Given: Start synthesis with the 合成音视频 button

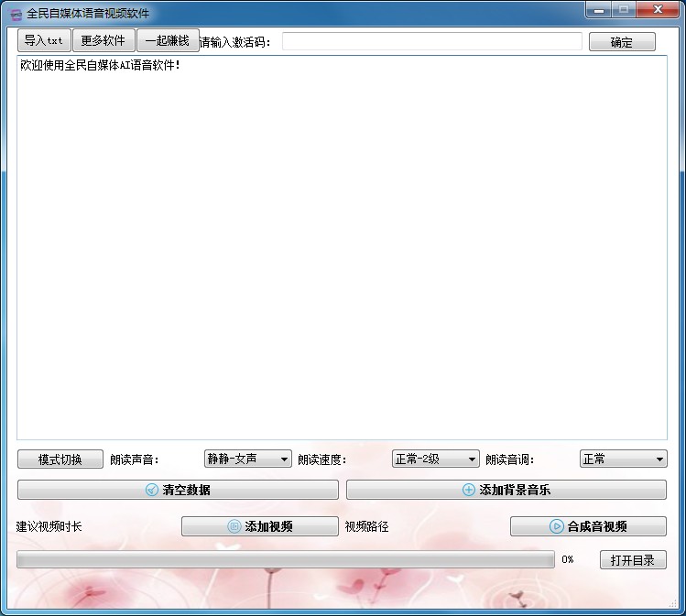Looking at the screenshot, I should [x=588, y=526].
